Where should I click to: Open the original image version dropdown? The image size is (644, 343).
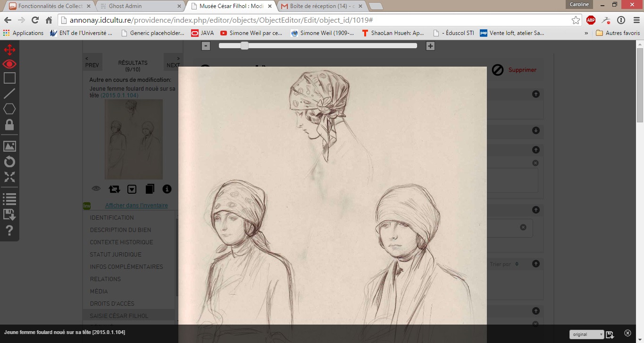(x=586, y=334)
